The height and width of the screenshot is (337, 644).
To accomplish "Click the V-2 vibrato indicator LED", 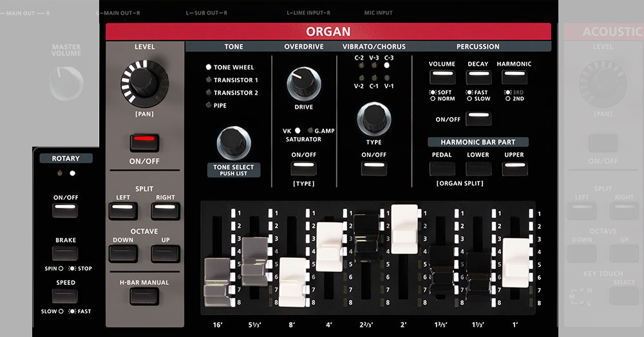I will tap(361, 77).
